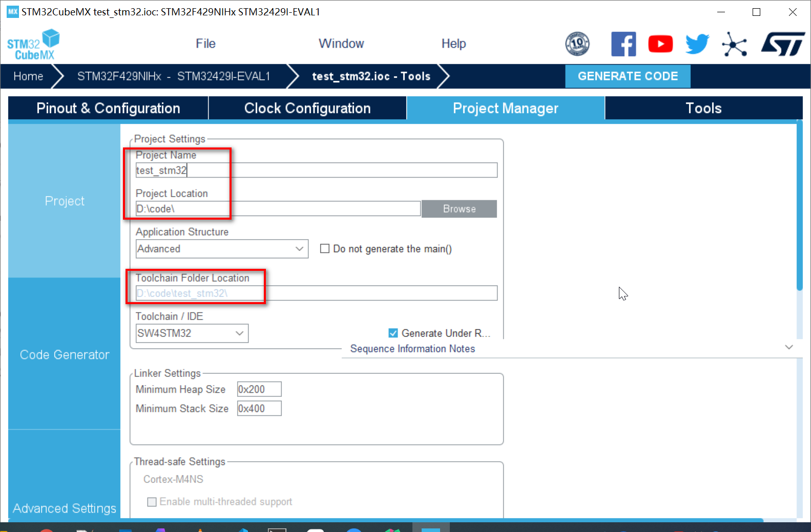Click the Browse button for project location
The image size is (811, 532).
[x=459, y=208]
